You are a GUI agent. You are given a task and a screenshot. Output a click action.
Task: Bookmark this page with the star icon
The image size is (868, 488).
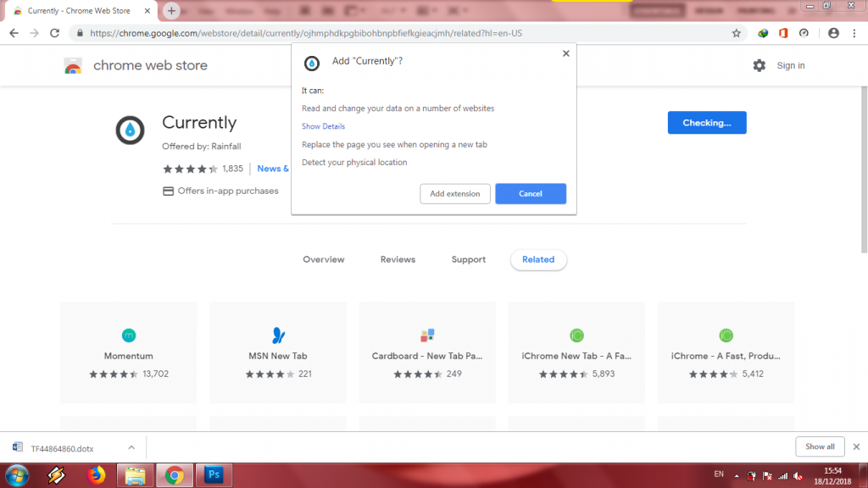click(x=737, y=33)
